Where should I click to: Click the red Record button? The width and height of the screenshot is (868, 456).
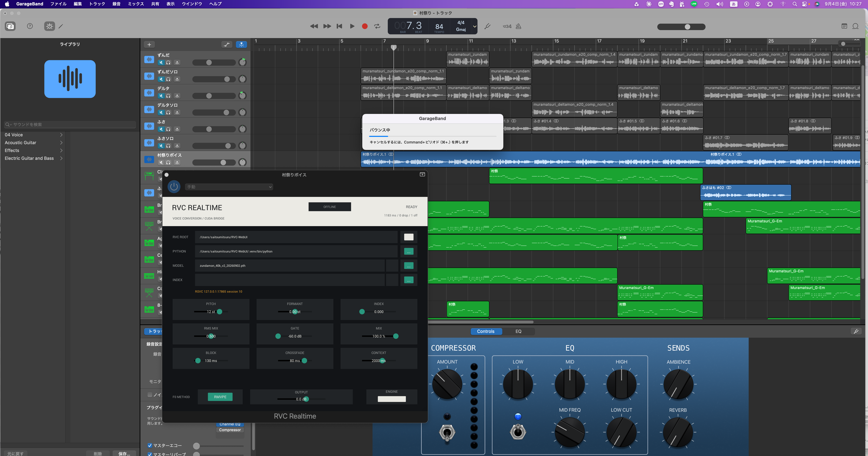pos(365,26)
